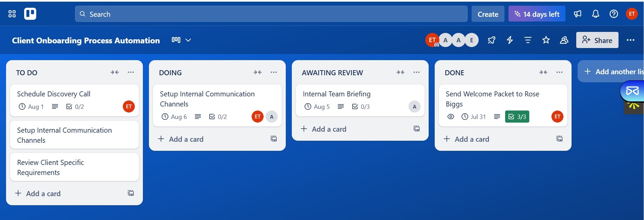Open the board menu with three dots
This screenshot has height=220, width=644.
tap(630, 40)
